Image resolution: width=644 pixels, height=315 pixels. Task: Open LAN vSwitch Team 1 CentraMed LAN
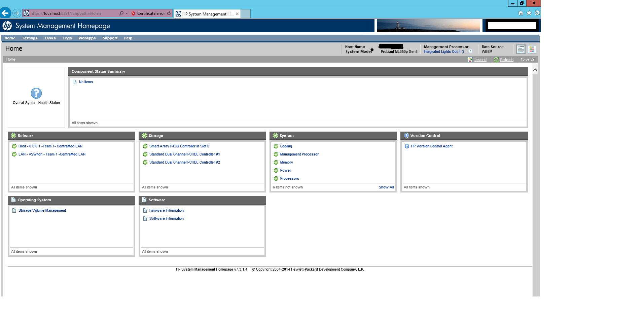point(52,154)
